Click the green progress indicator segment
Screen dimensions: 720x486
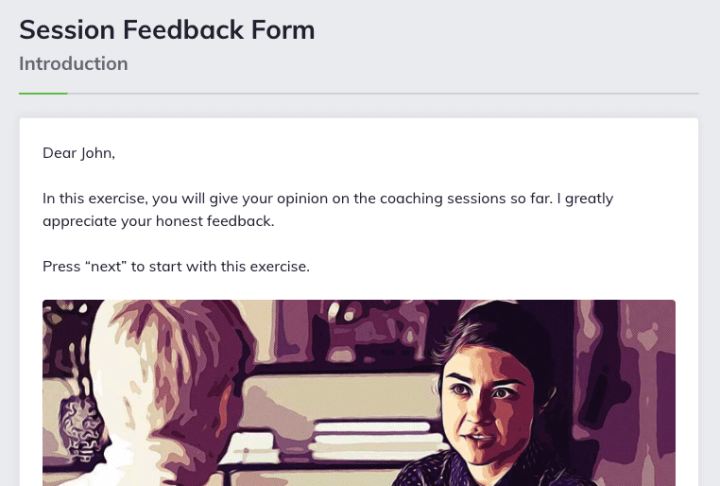(x=43, y=93)
